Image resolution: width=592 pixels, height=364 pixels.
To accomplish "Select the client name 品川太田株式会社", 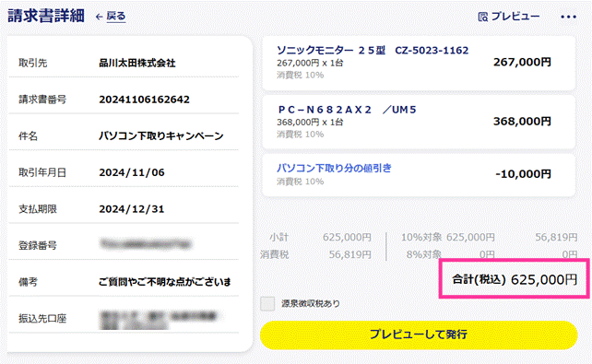I will (137, 63).
